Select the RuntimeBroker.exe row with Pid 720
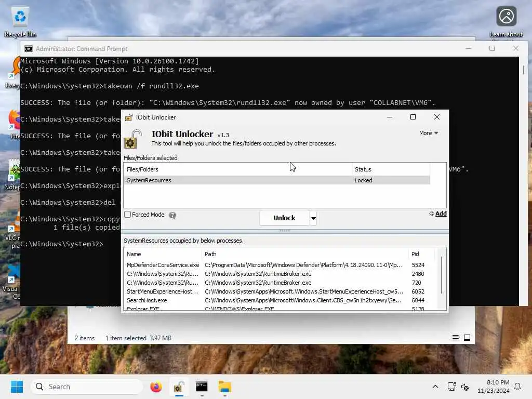Image resolution: width=532 pixels, height=399 pixels. click(279, 283)
